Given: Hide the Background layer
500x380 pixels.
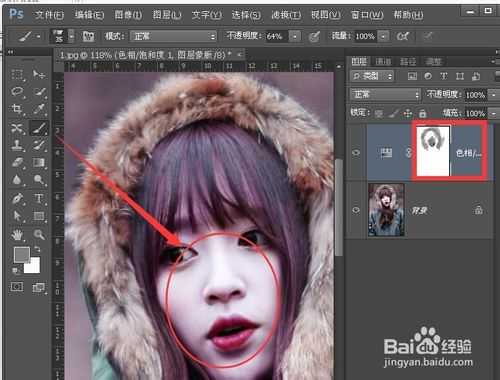Looking at the screenshot, I should [x=356, y=210].
